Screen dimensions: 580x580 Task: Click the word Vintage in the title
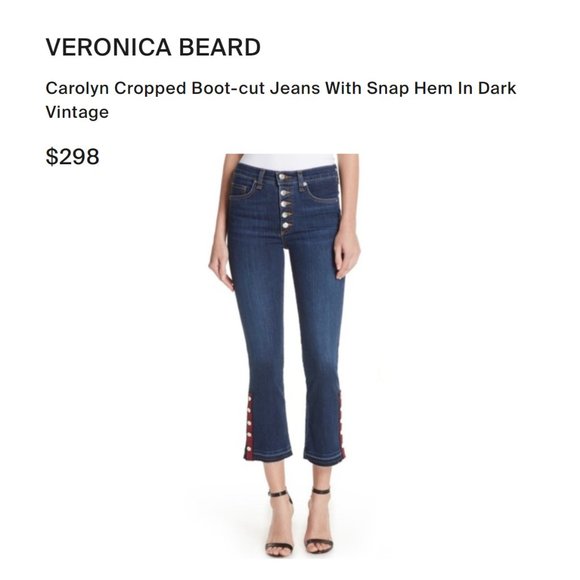[x=77, y=112]
